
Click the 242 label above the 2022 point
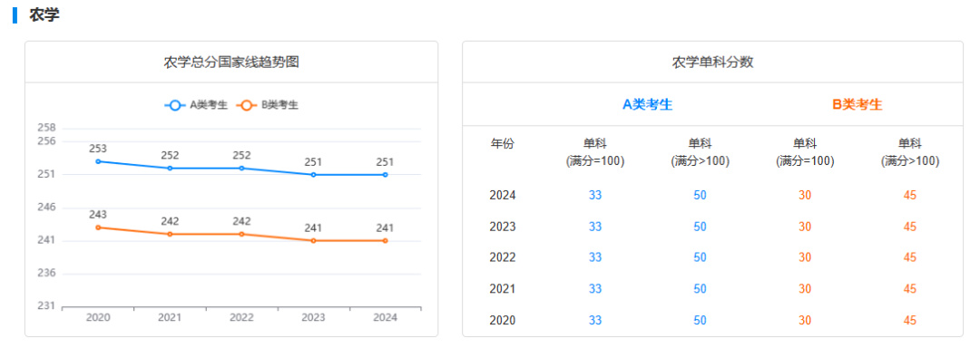coord(242,221)
